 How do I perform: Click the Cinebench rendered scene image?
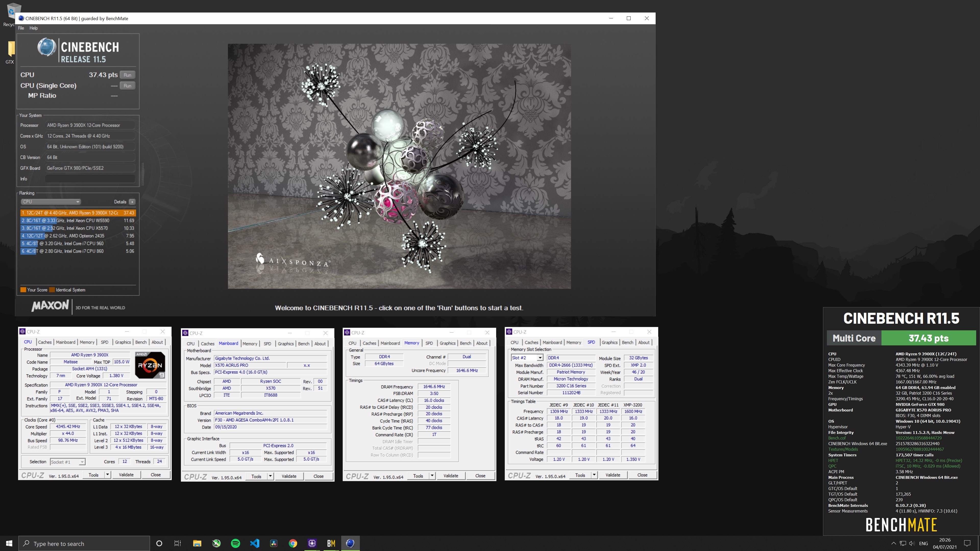click(399, 166)
